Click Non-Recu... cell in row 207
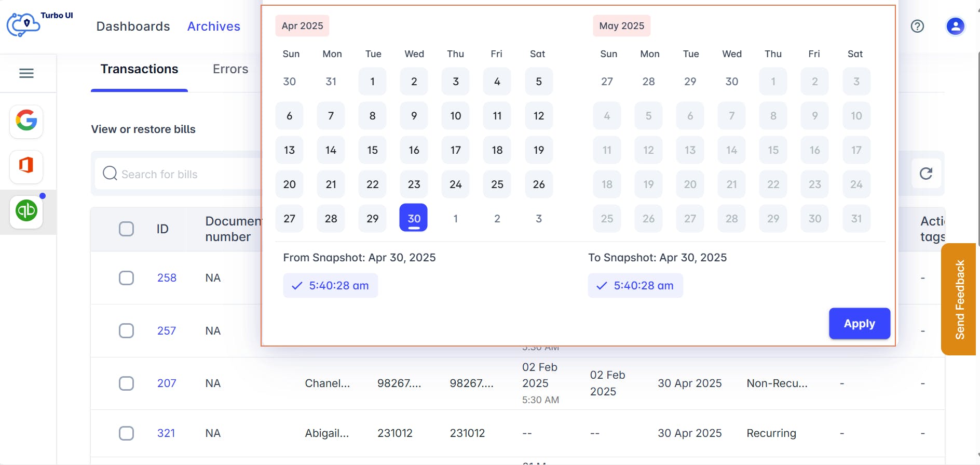The image size is (980, 465). coord(777,383)
